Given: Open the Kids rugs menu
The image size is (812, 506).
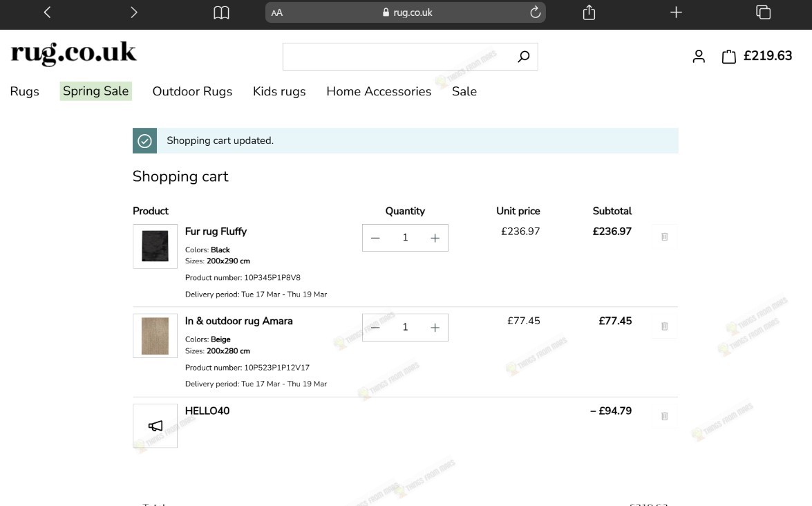Looking at the screenshot, I should pos(279,92).
